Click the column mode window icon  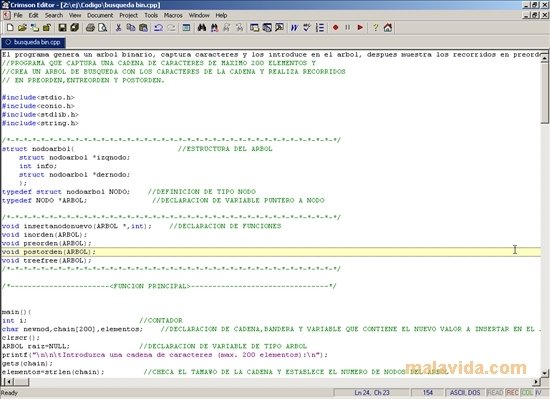coord(186,27)
